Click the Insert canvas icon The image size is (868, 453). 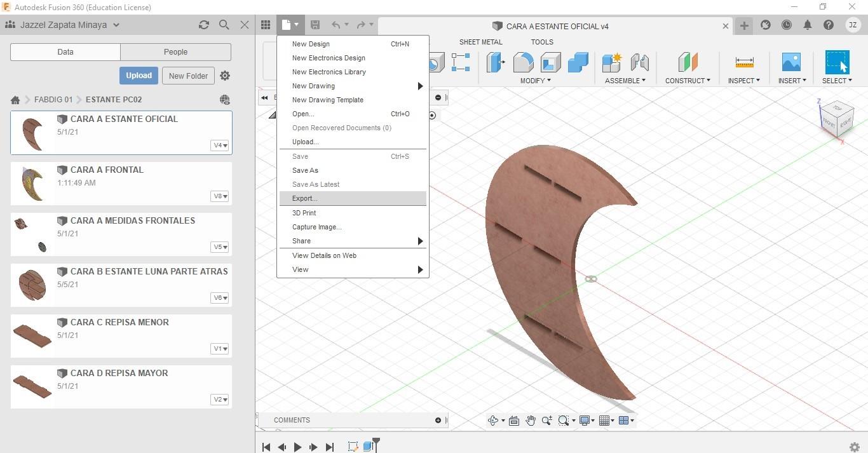pyautogui.click(x=790, y=62)
